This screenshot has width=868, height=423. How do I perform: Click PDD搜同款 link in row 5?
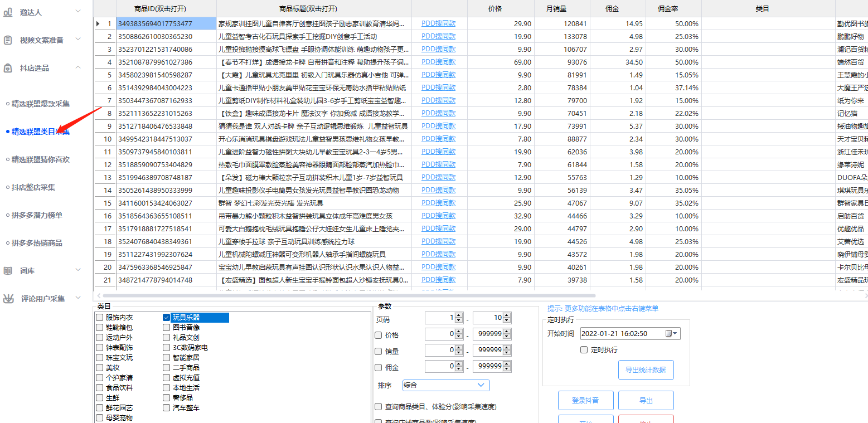438,75
